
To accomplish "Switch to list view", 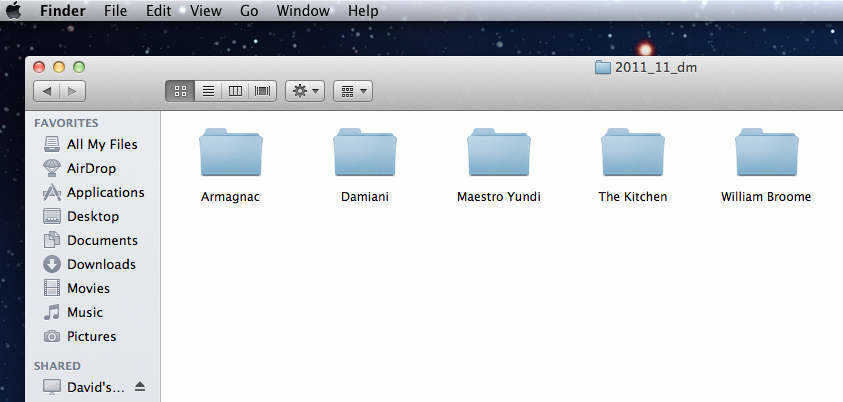I will click(208, 91).
